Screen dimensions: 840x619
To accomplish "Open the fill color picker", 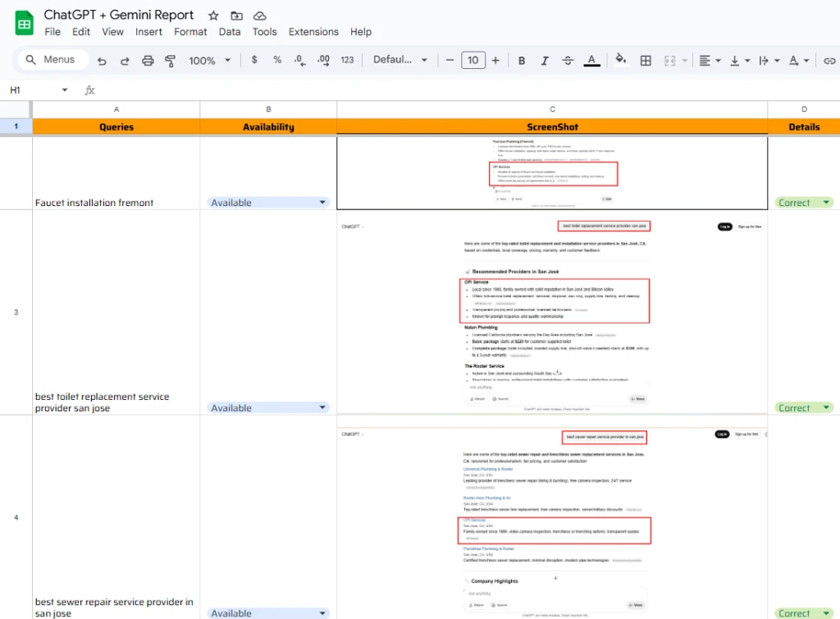I will coord(620,60).
